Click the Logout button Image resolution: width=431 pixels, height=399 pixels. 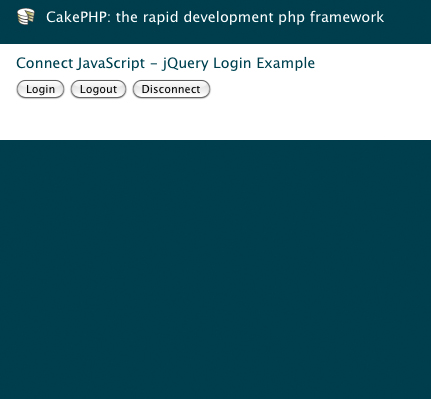98,89
